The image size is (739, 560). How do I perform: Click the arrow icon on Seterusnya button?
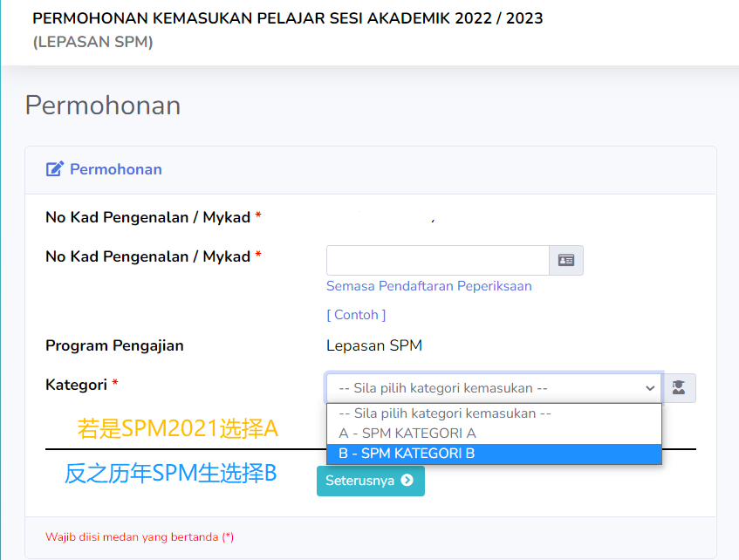[407, 480]
